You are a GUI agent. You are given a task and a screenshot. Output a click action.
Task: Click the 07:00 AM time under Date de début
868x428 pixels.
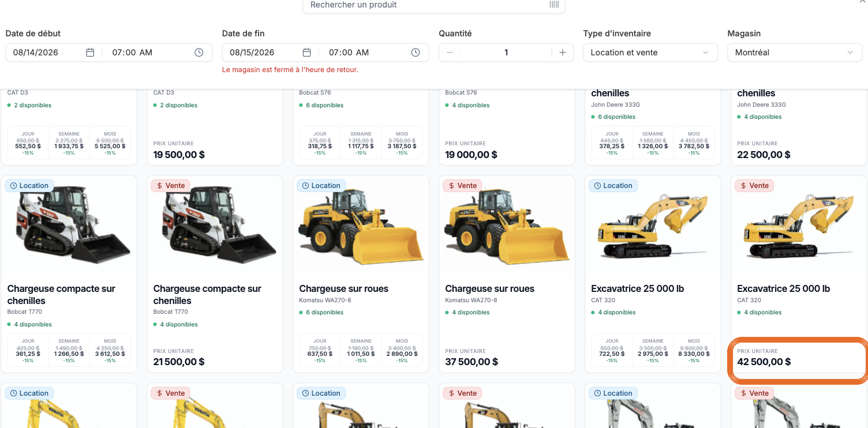132,52
